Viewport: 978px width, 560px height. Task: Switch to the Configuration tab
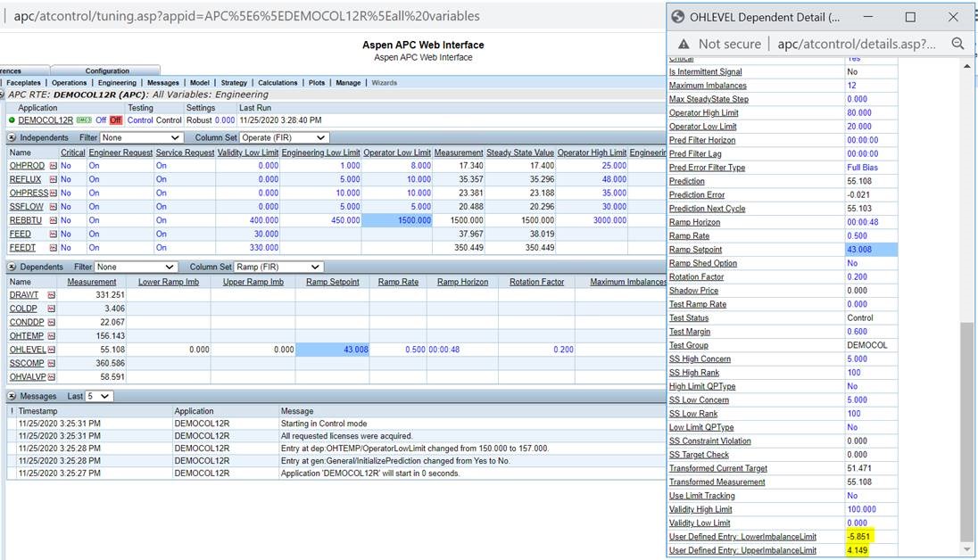coord(107,70)
